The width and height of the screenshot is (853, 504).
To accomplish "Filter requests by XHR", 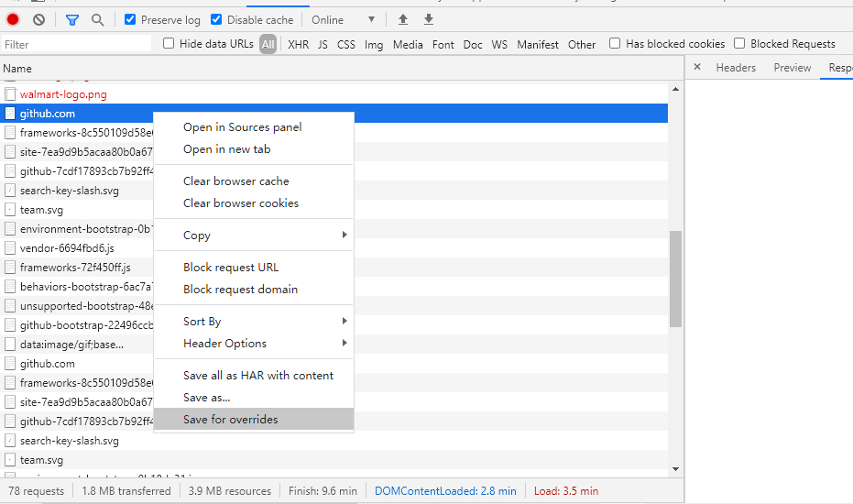I will pos(298,45).
